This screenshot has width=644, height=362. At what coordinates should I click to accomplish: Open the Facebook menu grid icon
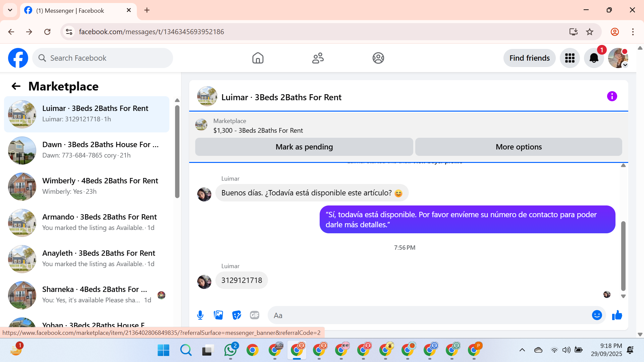[x=570, y=58]
